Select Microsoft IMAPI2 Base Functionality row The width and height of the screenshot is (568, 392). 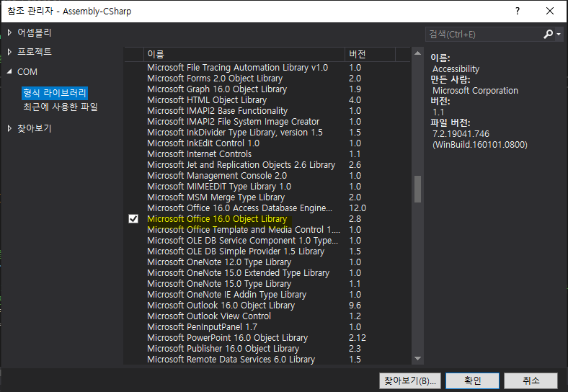point(267,111)
